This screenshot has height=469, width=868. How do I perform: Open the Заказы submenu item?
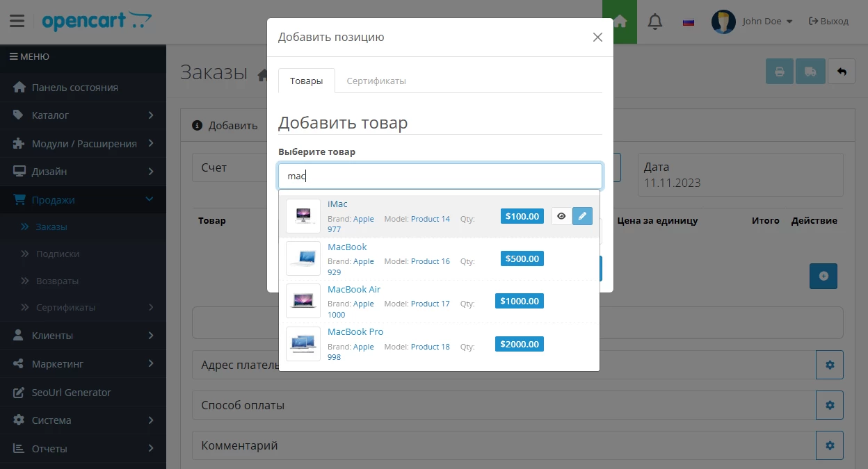(x=83, y=227)
